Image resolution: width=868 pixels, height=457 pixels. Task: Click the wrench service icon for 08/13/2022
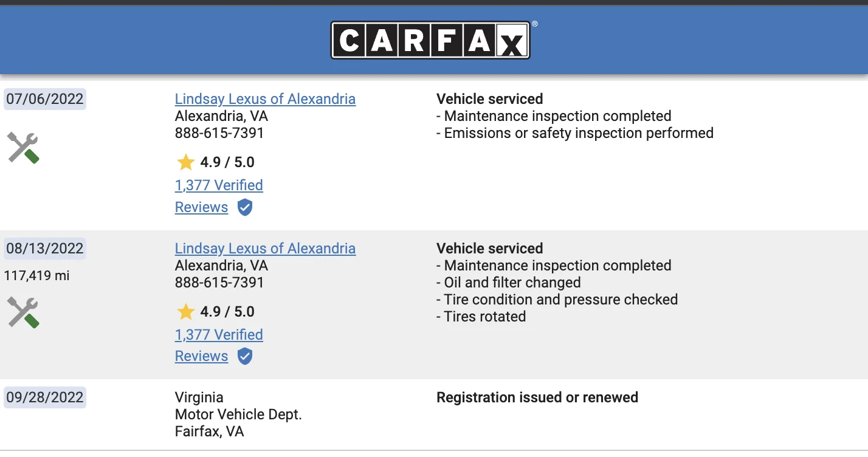(24, 312)
